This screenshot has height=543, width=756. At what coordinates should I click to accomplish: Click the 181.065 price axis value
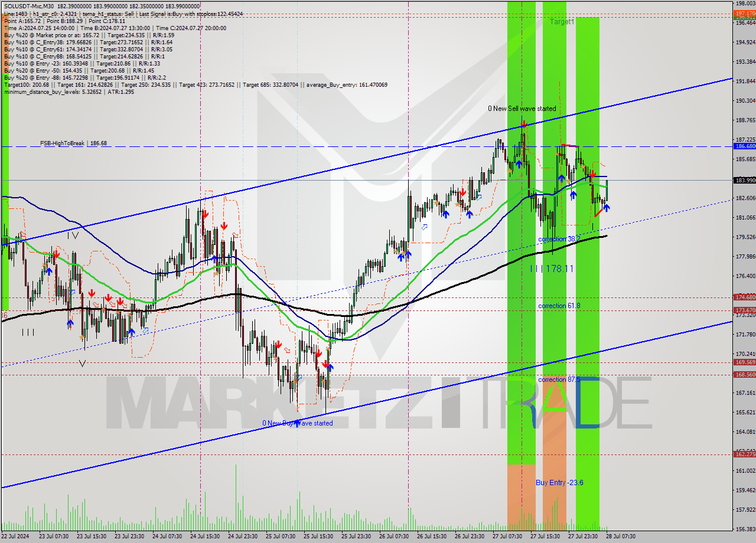[745, 217]
